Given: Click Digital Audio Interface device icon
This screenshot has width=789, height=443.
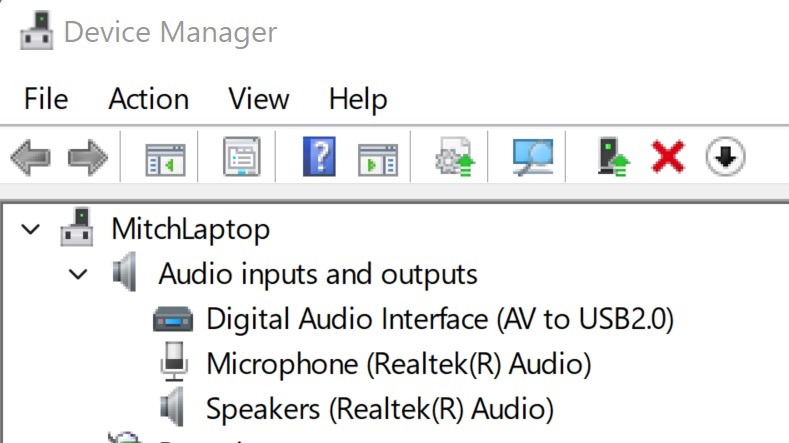Looking at the screenshot, I should pyautogui.click(x=173, y=319).
